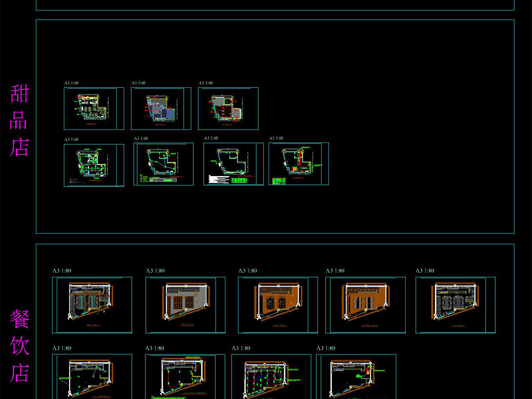
Task: Click second drawing in dessert shop's second row
Action: [163, 164]
